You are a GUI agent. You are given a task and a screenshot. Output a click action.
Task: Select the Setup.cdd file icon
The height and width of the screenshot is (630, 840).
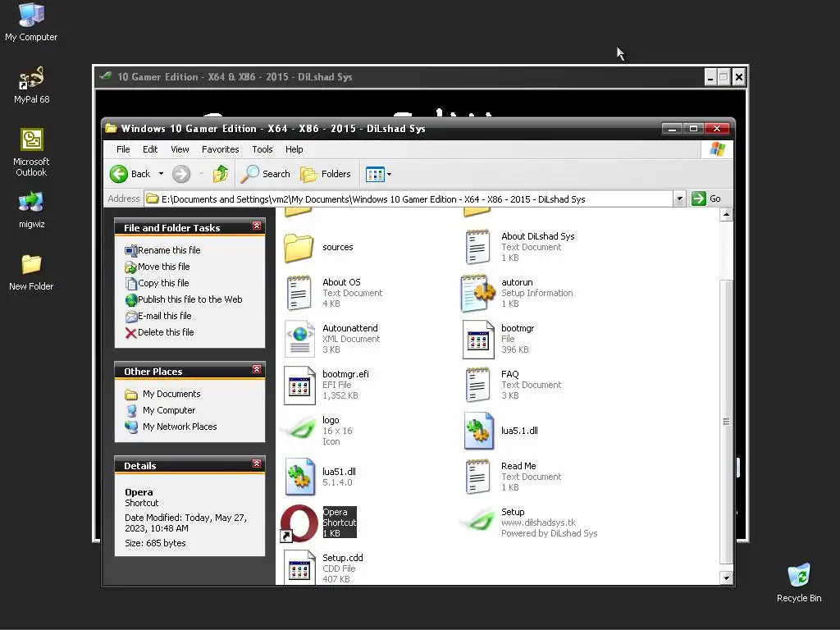[x=299, y=569]
